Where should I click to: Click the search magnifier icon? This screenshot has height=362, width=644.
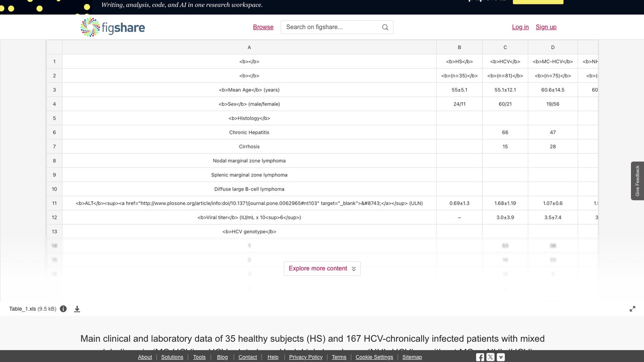click(x=385, y=27)
